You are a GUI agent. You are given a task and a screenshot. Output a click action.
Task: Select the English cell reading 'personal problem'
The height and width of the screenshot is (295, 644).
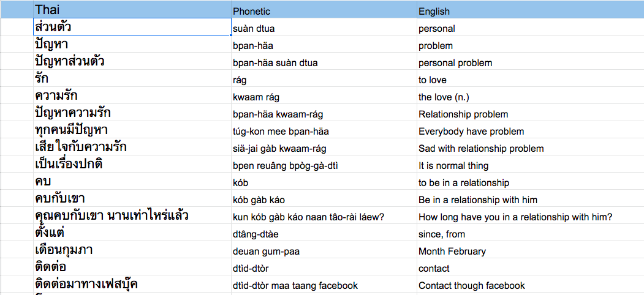(x=530, y=63)
